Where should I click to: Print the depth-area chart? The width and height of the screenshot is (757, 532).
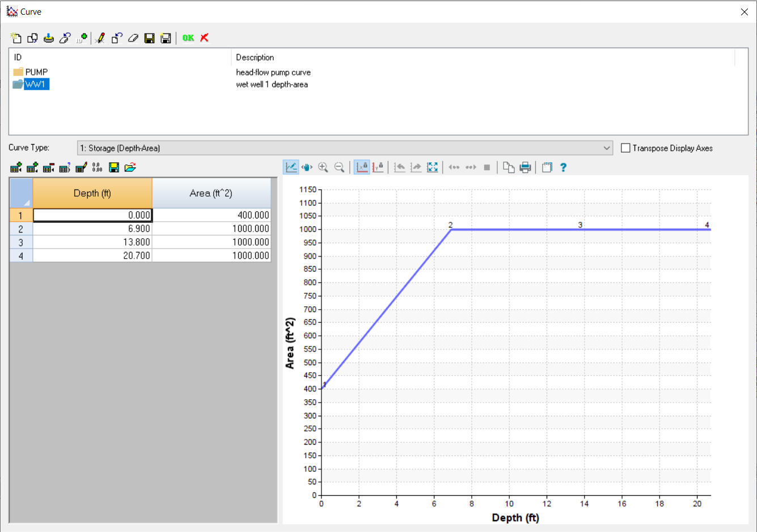point(525,167)
